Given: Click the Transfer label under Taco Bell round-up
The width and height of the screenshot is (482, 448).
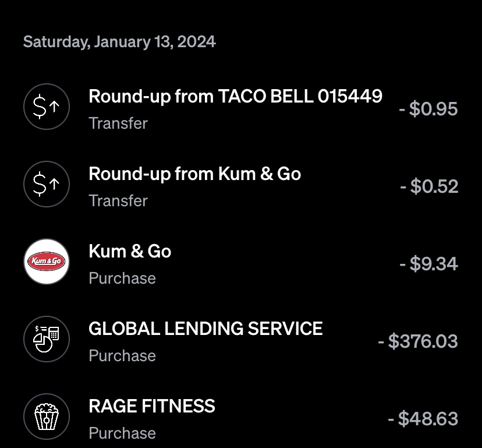Looking at the screenshot, I should pos(118,124).
